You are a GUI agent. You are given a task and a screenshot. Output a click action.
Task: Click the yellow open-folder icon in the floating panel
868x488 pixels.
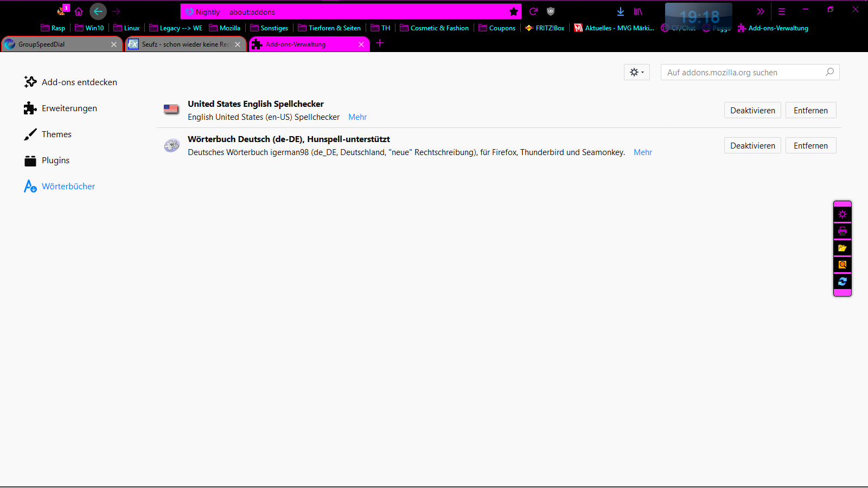pos(842,248)
